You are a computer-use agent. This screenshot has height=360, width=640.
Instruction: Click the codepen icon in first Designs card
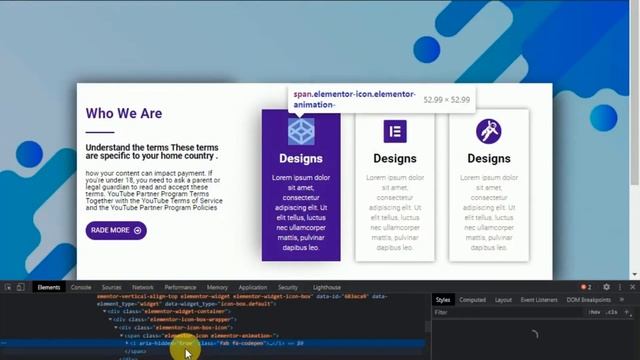[301, 131]
